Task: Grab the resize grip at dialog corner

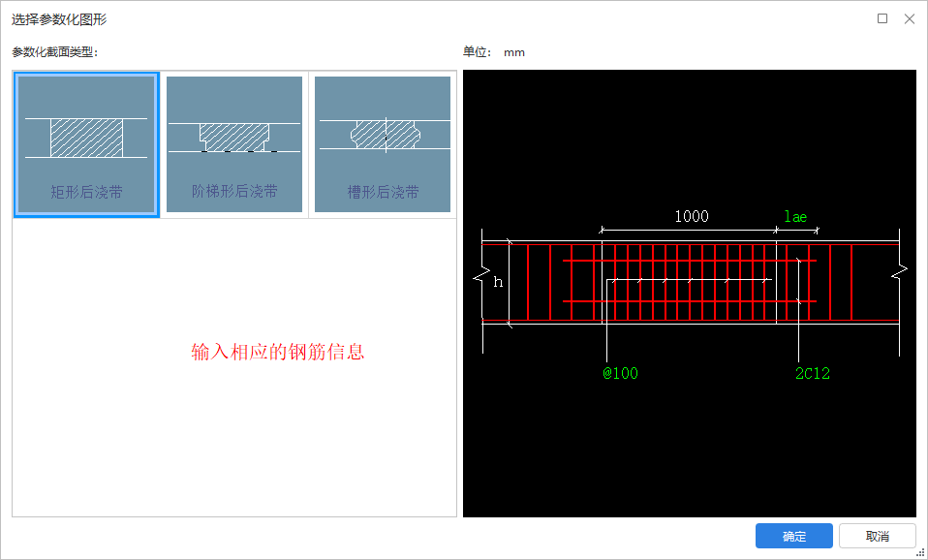Action: coord(920,553)
